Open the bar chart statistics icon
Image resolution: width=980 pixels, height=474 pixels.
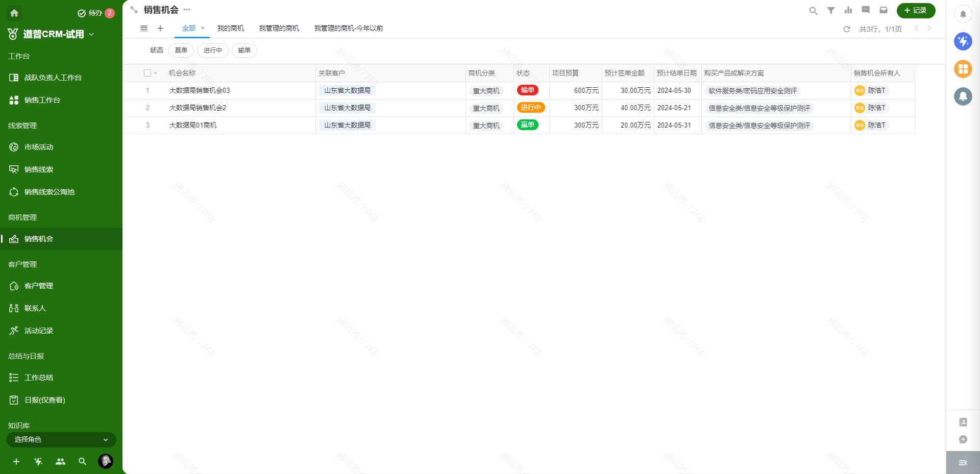(x=849, y=10)
